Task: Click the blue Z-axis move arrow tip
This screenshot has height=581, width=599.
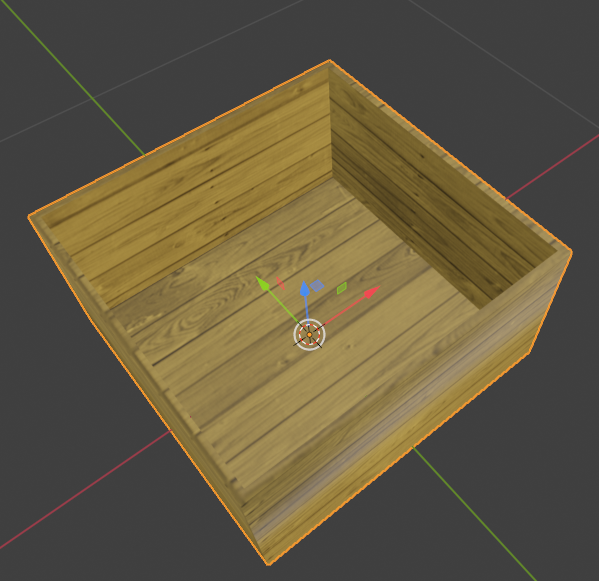Action: 304,289
